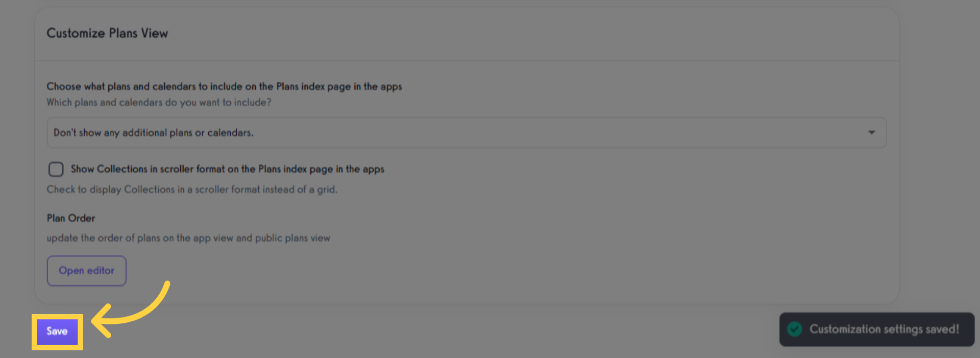Expand the plans and calendars dropdown arrow
This screenshot has height=358, width=980.
(871, 133)
